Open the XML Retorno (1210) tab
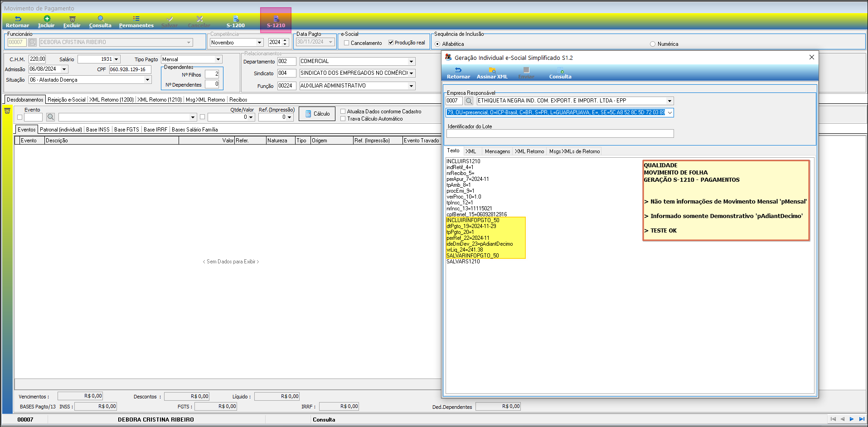Image resolution: width=868 pixels, height=427 pixels. 160,100
